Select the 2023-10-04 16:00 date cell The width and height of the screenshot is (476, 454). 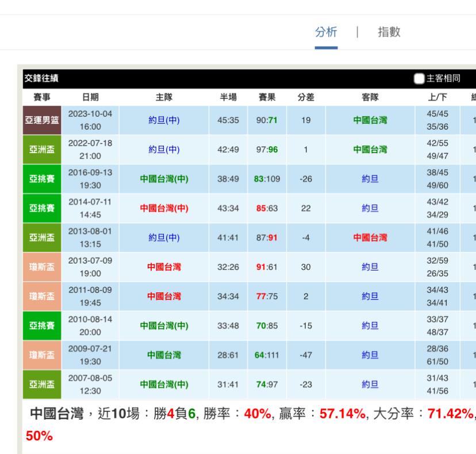pos(90,120)
